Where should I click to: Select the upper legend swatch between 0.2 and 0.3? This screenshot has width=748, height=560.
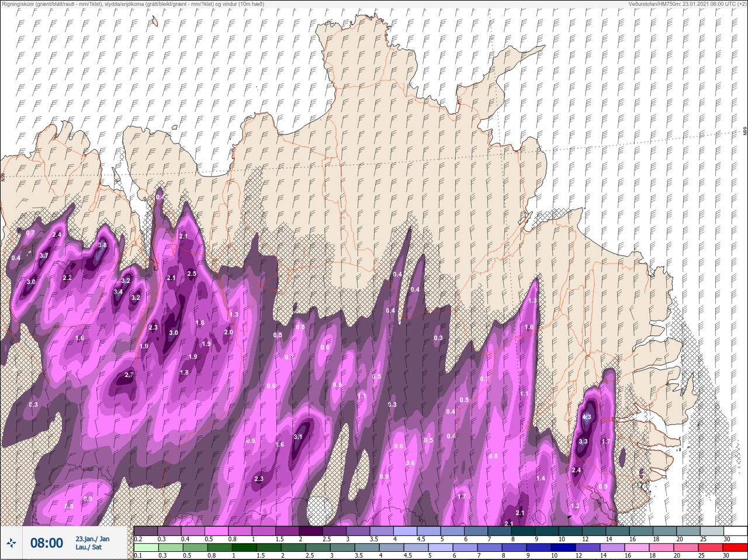[146, 531]
